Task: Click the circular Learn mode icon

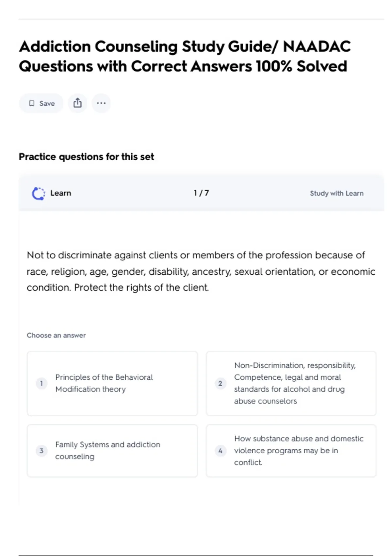Action: tap(38, 193)
